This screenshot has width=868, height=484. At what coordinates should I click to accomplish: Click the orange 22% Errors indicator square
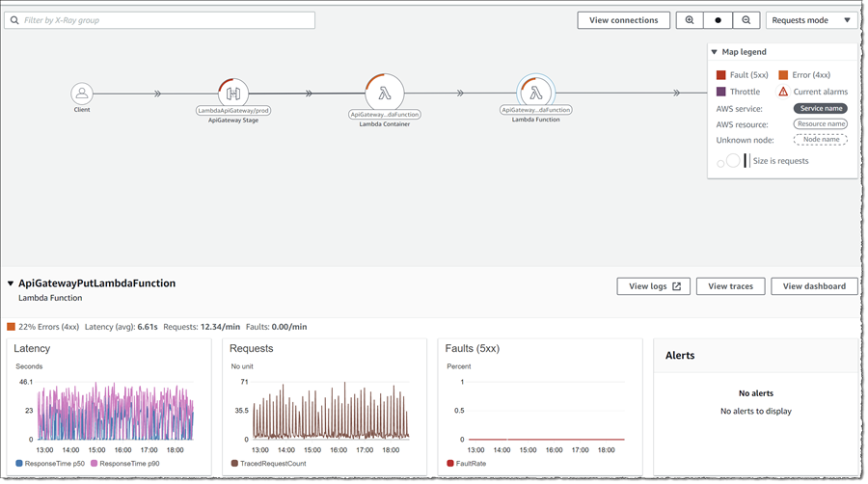click(x=11, y=327)
